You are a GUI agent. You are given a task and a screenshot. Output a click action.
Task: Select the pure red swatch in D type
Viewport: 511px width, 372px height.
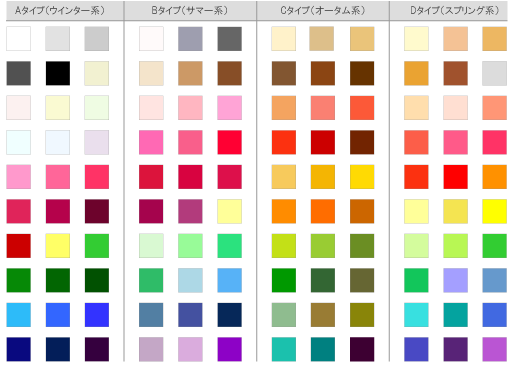(456, 177)
